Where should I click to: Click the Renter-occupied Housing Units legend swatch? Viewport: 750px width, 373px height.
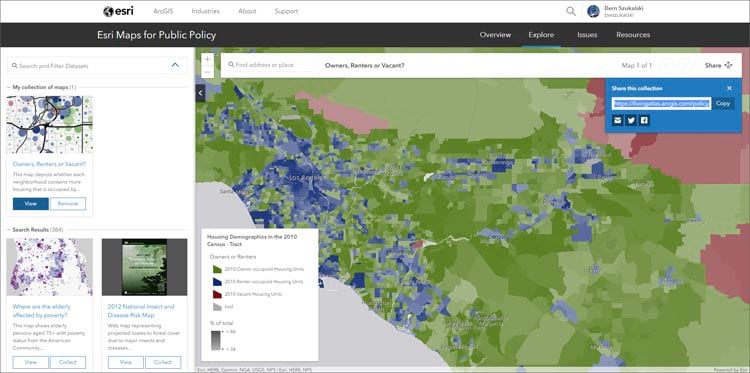(x=216, y=282)
